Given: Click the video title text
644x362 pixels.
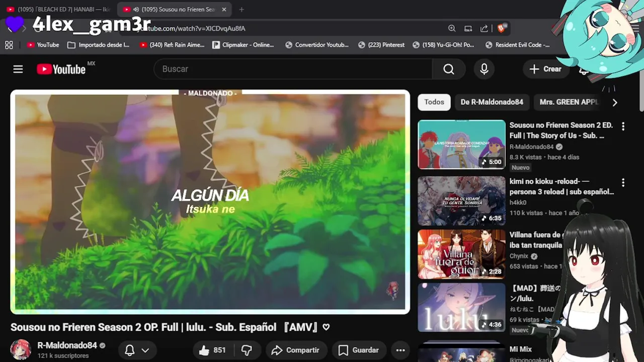Looking at the screenshot, I should pyautogui.click(x=170, y=327).
